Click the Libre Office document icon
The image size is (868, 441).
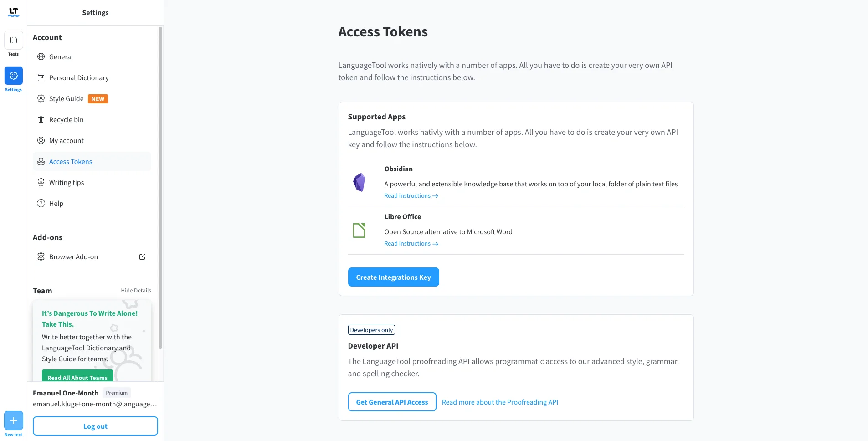point(359,231)
